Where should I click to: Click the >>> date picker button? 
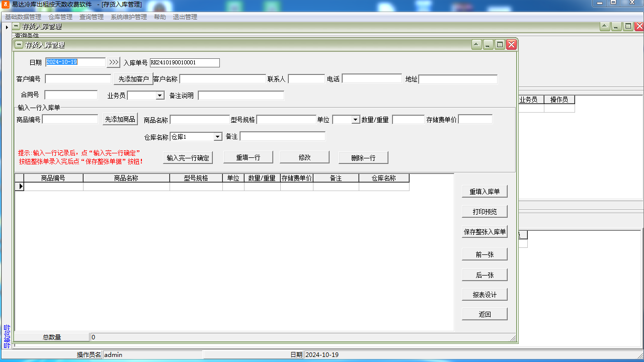click(114, 62)
